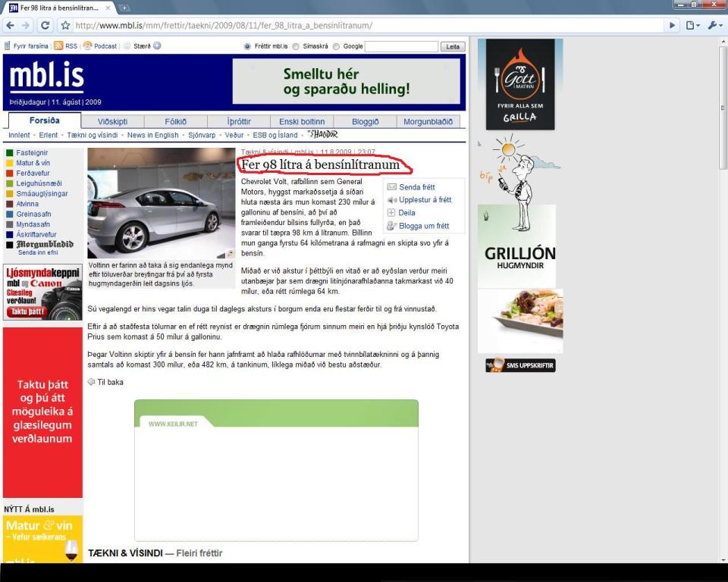
Task: Click the Morgunblaðið gothic logo
Action: coord(45,244)
